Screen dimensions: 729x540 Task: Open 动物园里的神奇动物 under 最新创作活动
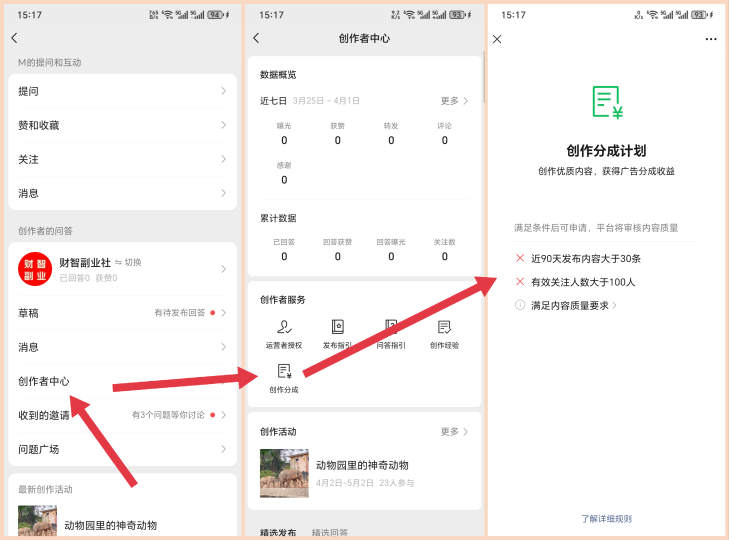[111, 525]
